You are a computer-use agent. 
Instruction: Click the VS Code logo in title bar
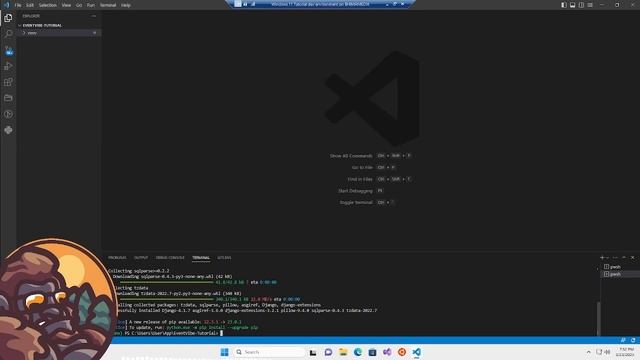(6, 5)
